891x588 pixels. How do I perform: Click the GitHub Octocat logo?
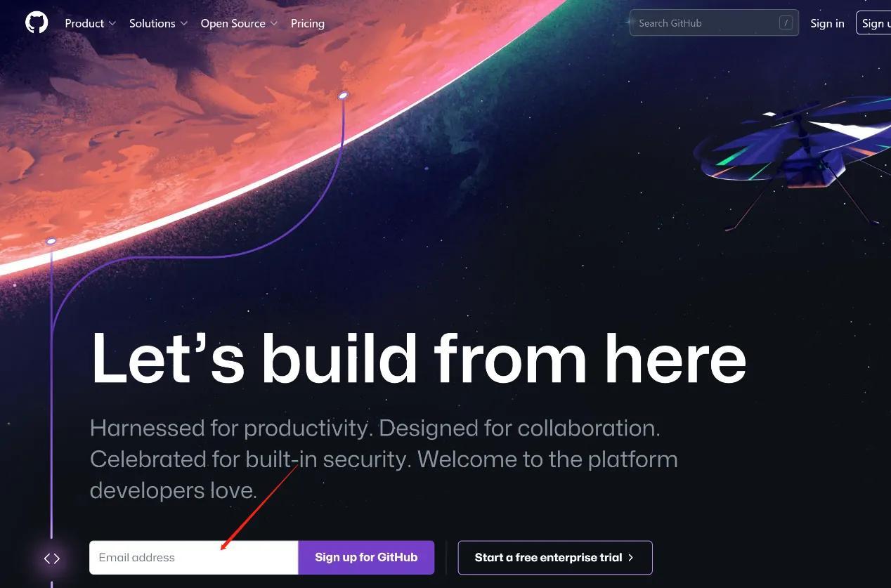(37, 23)
